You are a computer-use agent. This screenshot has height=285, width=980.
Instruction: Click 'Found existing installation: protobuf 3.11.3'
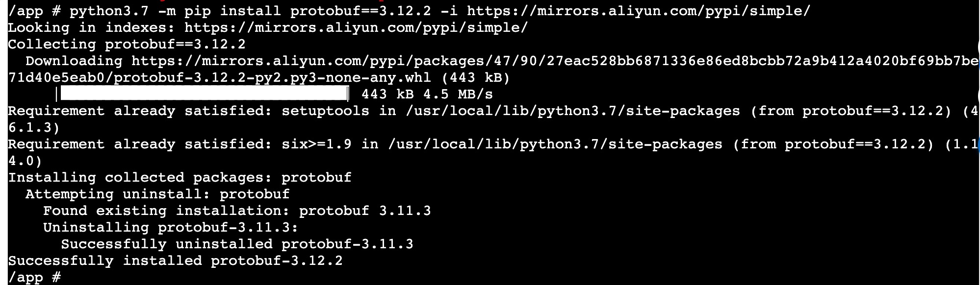(237, 211)
